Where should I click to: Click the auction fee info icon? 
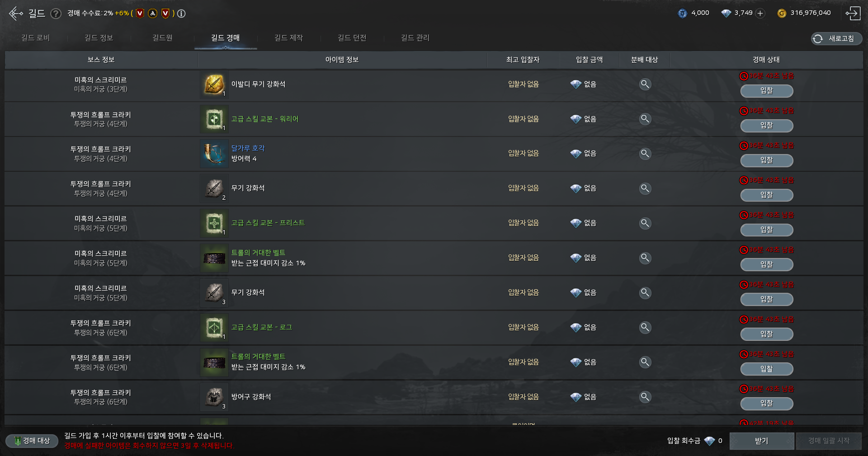click(181, 14)
